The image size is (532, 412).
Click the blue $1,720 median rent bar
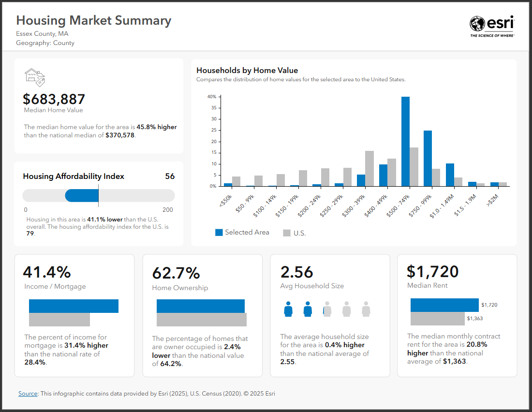click(444, 305)
